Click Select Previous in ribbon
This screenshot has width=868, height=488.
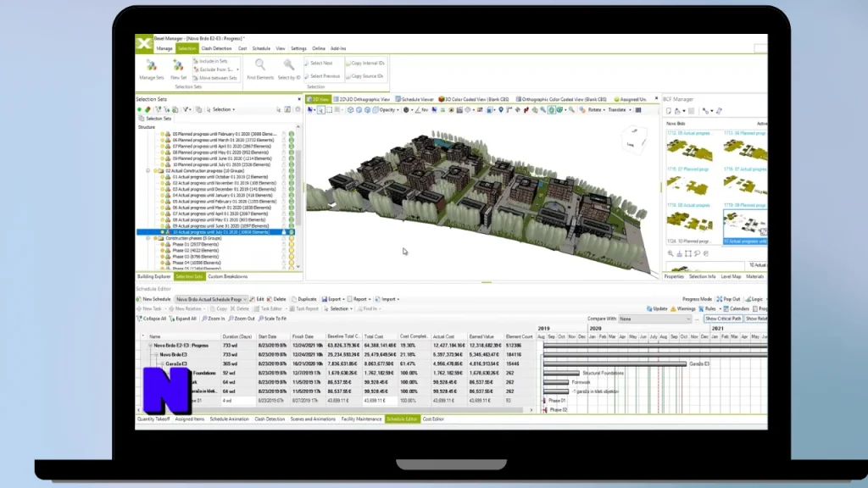[322, 76]
